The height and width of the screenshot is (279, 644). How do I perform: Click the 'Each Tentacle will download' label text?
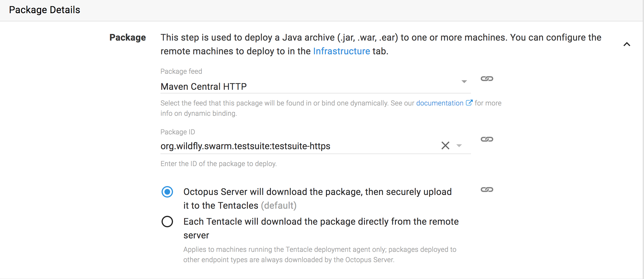pos(321,222)
